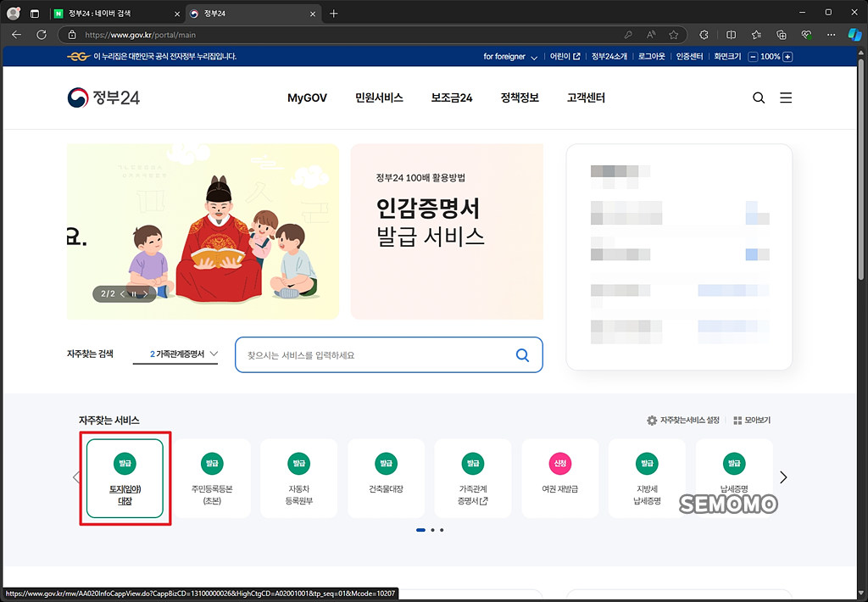Open the 자동차 등록원부 service card

[x=299, y=478]
